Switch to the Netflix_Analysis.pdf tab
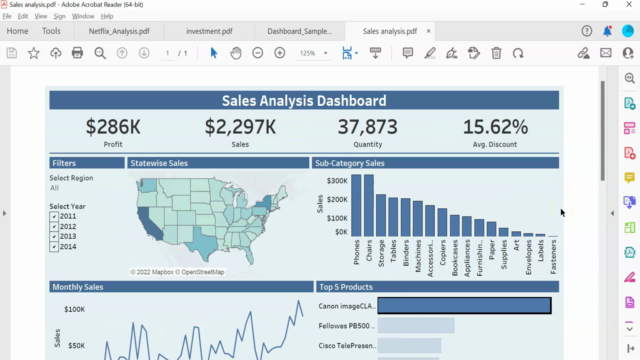This screenshot has width=640, height=360. (x=119, y=31)
